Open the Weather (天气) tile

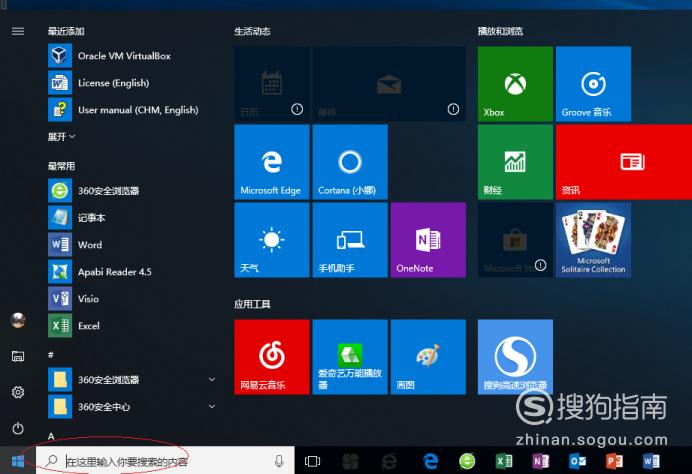tap(271, 240)
